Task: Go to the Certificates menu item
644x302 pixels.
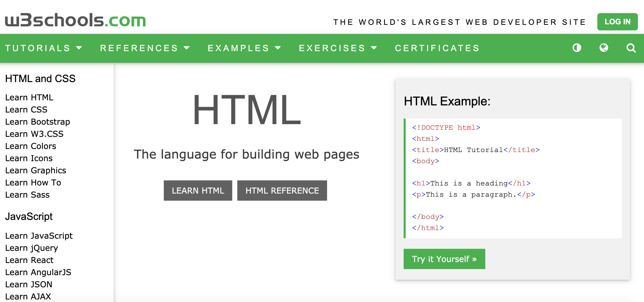Action: (437, 48)
